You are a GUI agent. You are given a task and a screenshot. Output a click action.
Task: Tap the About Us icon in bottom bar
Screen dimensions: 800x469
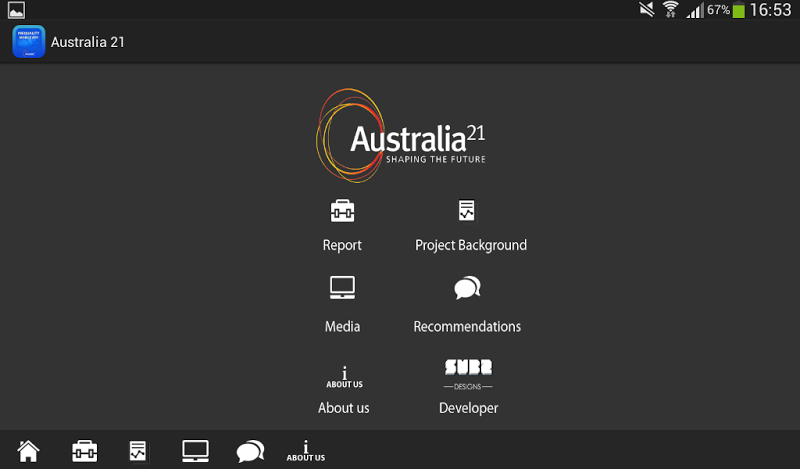306,451
